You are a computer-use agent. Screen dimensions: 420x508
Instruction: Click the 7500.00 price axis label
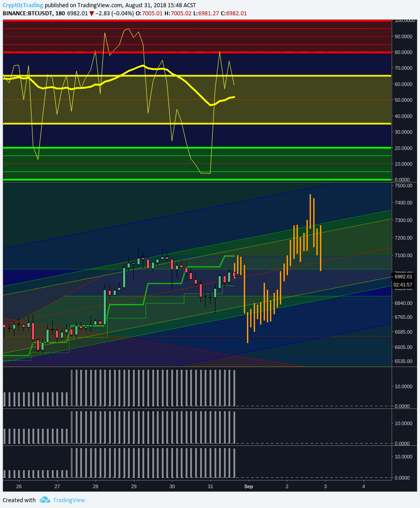coord(403,185)
